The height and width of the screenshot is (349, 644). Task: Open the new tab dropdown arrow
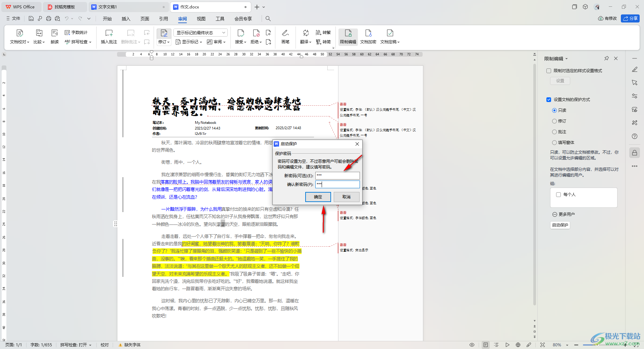tap(264, 7)
